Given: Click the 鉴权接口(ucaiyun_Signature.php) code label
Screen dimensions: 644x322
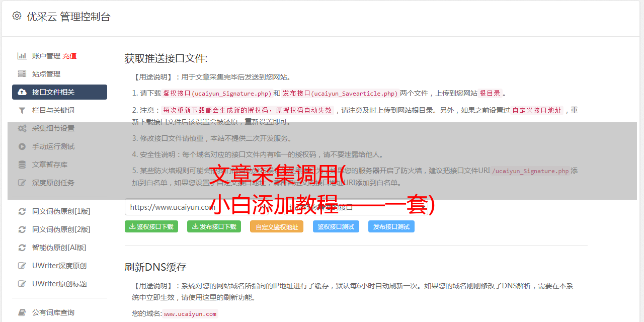Looking at the screenshot, I should tap(217, 93).
